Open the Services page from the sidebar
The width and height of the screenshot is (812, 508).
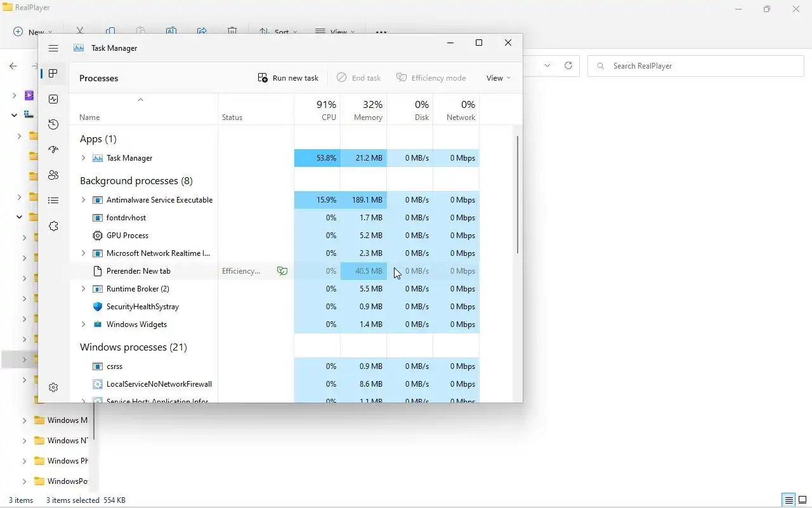pyautogui.click(x=53, y=226)
